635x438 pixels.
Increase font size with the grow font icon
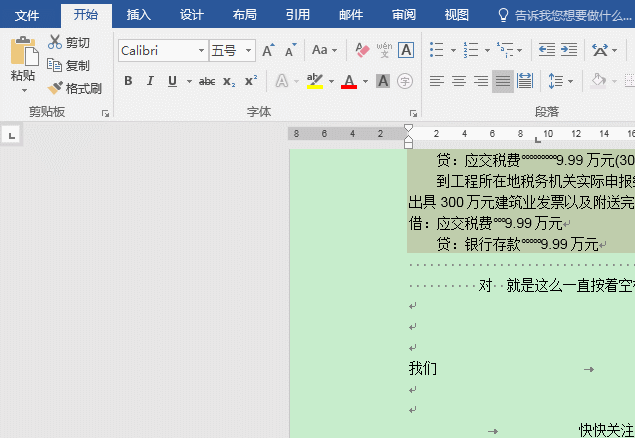(x=268, y=51)
